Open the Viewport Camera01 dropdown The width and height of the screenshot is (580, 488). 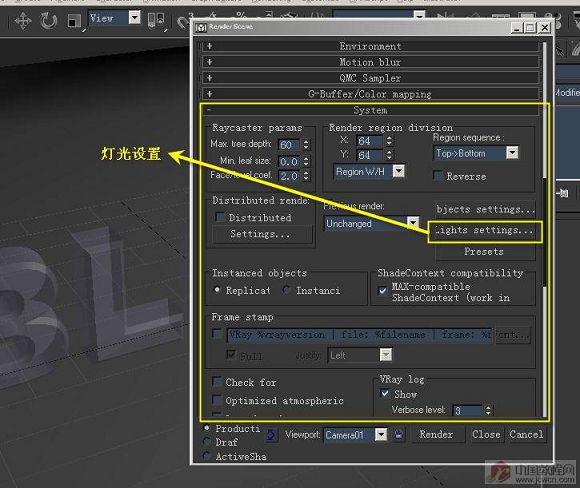pyautogui.click(x=355, y=434)
